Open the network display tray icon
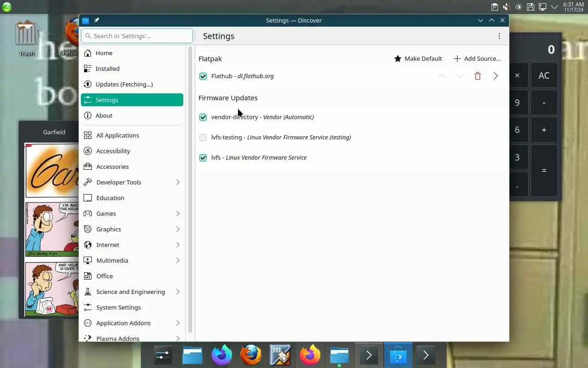588x368 pixels. 543,7
